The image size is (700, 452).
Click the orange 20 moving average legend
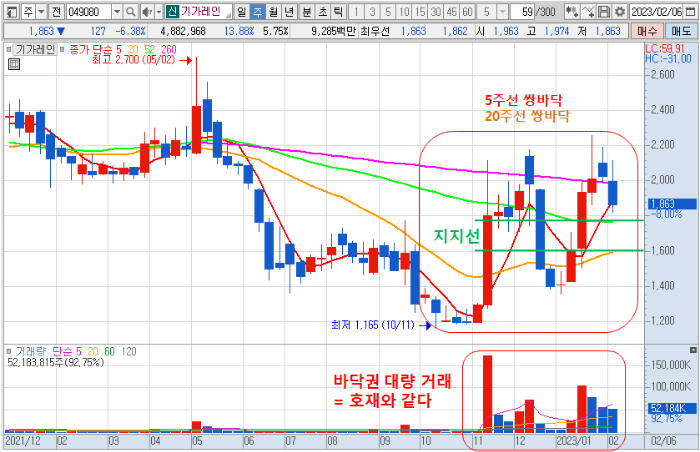(x=133, y=49)
